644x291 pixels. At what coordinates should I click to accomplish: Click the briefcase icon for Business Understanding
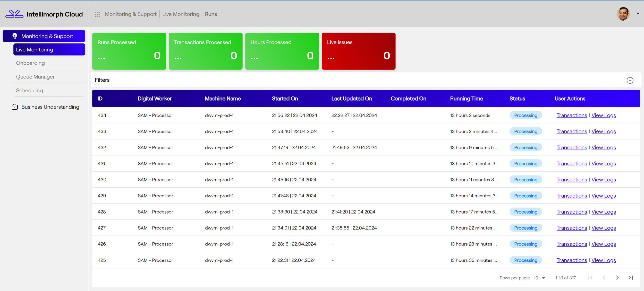[x=15, y=107]
